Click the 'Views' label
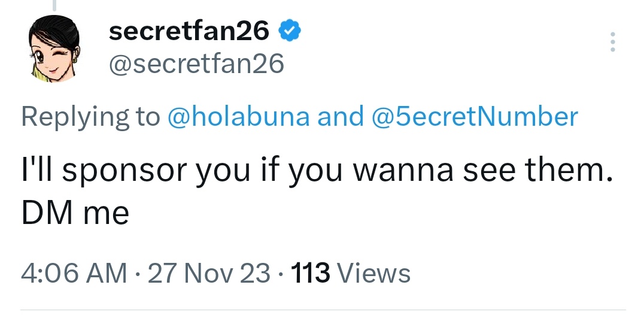Image resolution: width=644 pixels, height=315 pixels. (373, 273)
